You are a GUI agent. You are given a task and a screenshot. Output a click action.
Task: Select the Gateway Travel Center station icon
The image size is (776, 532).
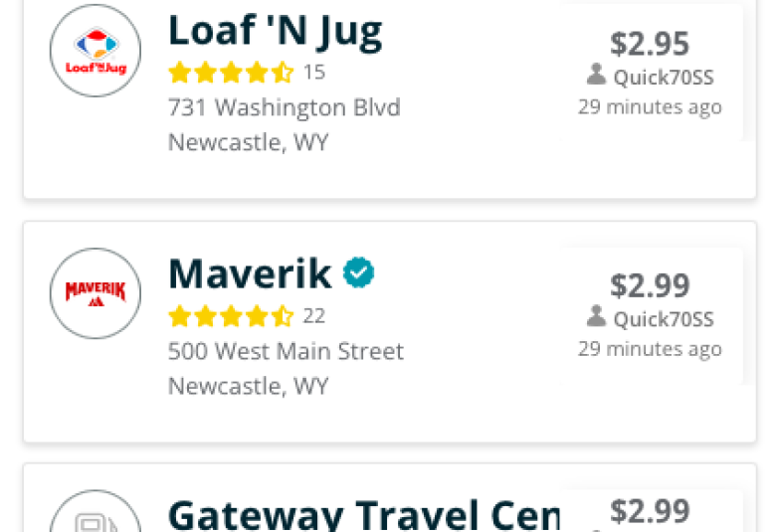coord(96,511)
